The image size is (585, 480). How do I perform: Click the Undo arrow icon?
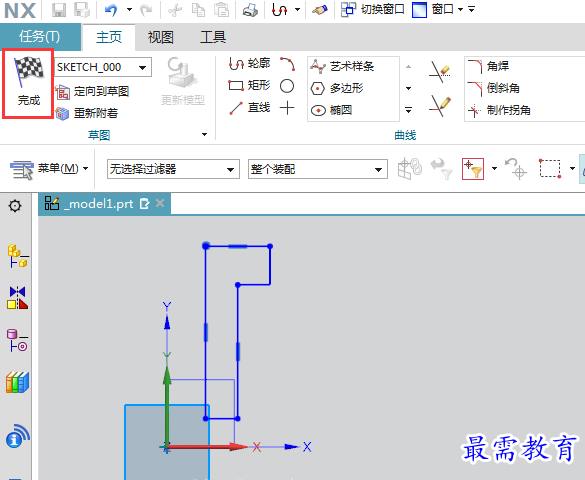[111, 10]
